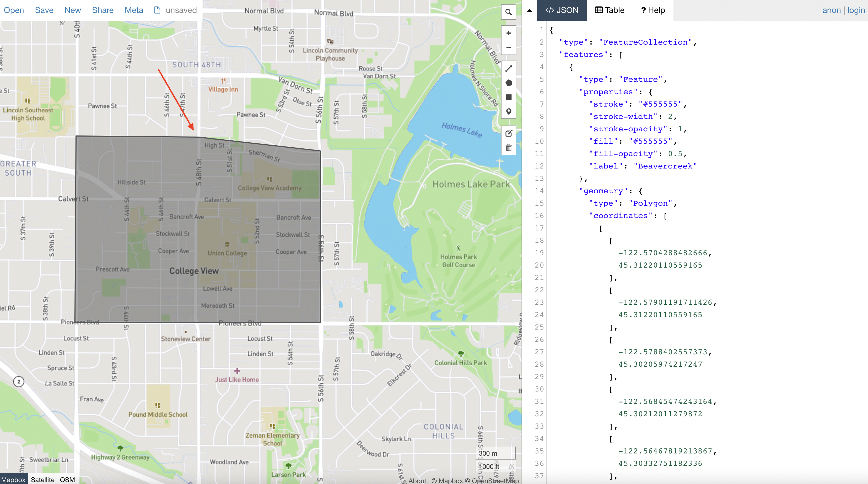
Task: Select the draw marker pin tool
Action: [508, 112]
